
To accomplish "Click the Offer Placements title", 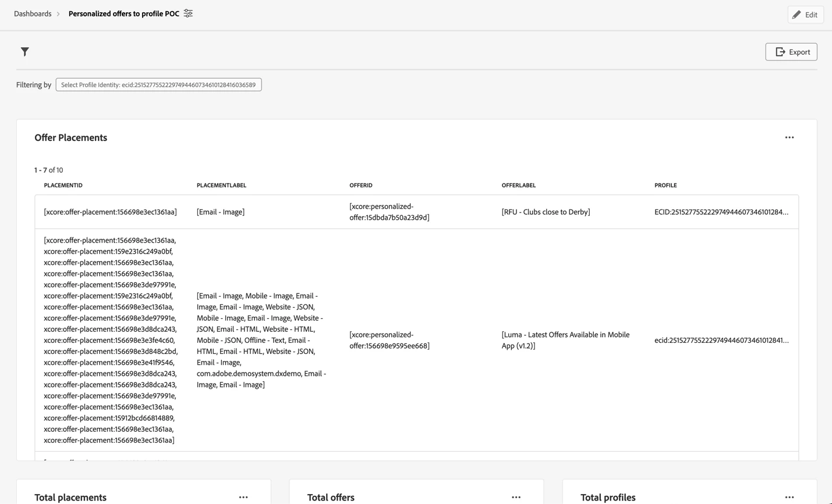I will 70,137.
